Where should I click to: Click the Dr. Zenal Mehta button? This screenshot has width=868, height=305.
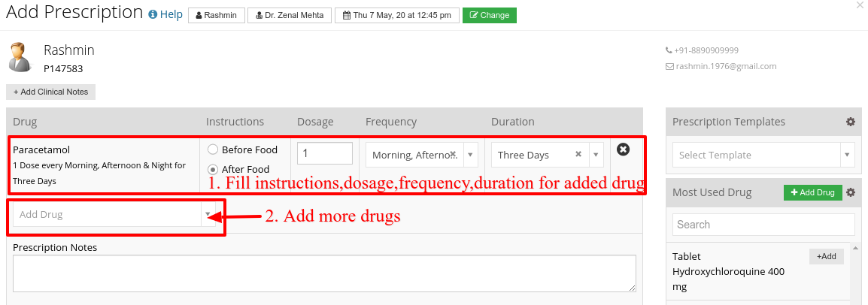(x=290, y=16)
